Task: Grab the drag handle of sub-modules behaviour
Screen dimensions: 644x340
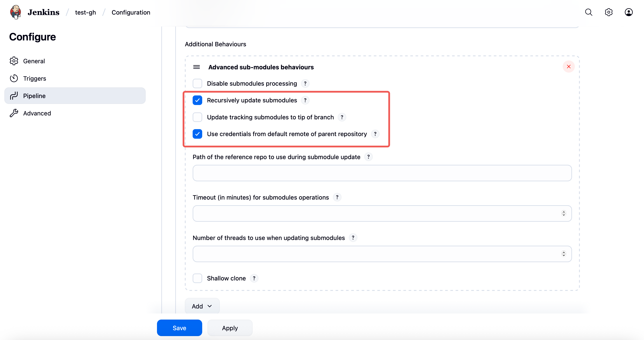Action: [197, 67]
